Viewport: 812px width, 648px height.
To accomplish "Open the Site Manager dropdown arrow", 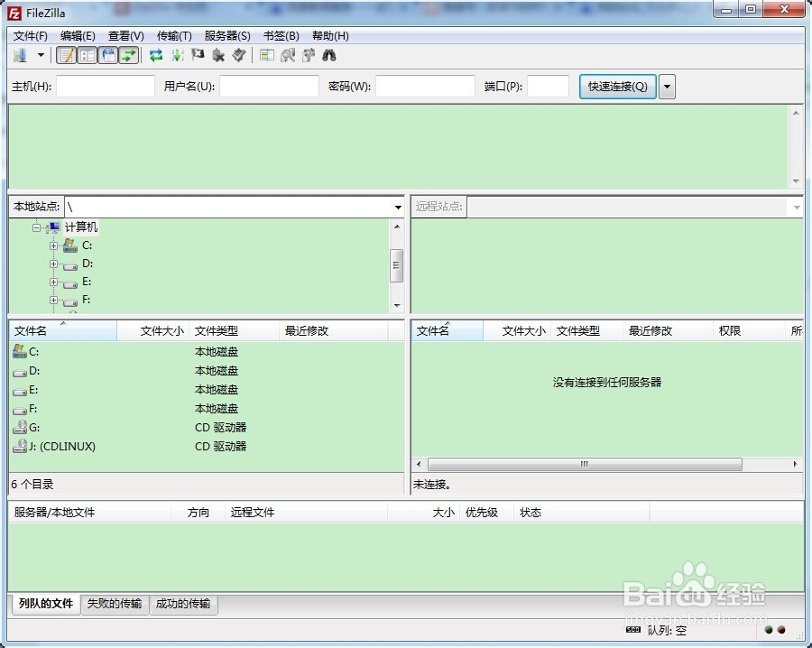I will point(42,55).
